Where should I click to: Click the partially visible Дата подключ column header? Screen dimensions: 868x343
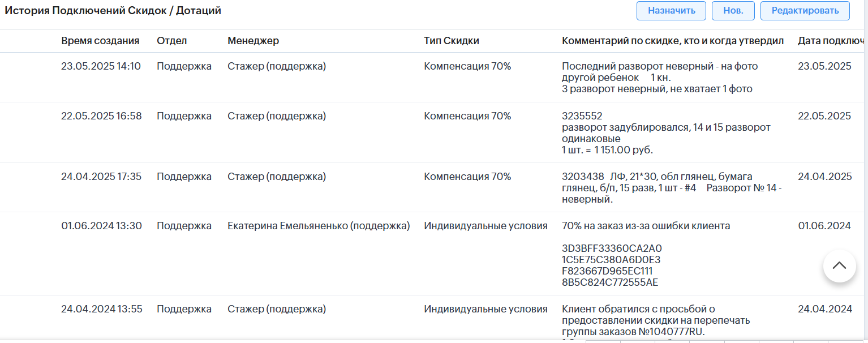831,41
